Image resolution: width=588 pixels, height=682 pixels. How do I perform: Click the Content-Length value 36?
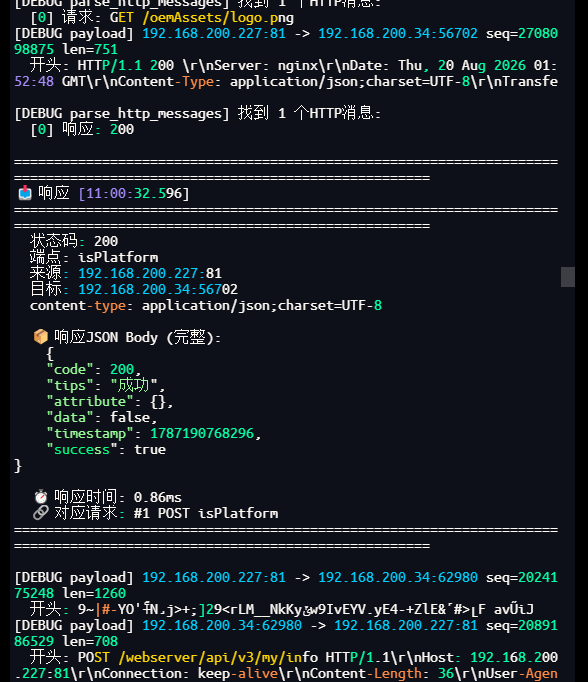click(x=445, y=673)
